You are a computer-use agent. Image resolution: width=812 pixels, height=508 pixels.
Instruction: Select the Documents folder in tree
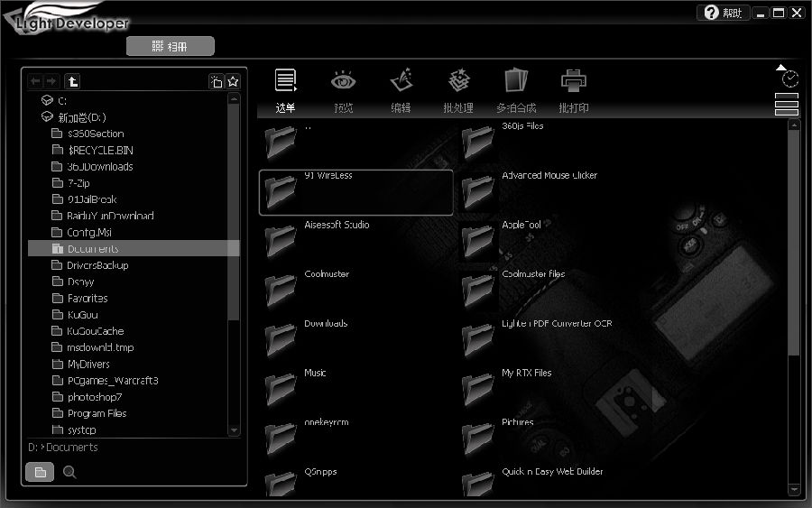click(134, 248)
